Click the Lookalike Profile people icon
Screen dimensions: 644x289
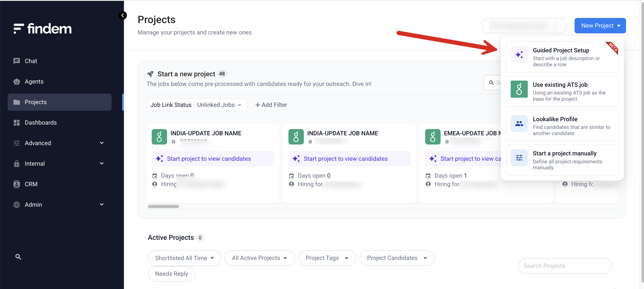(519, 124)
